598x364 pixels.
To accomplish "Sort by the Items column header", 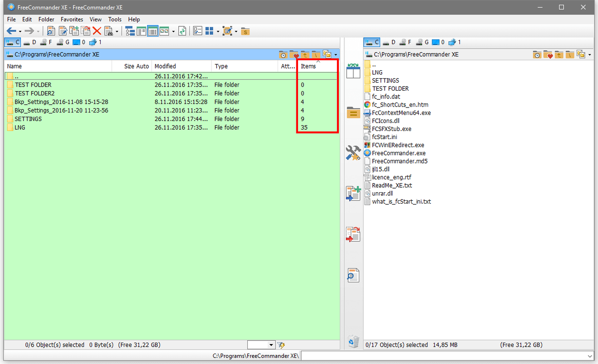I will (318, 66).
